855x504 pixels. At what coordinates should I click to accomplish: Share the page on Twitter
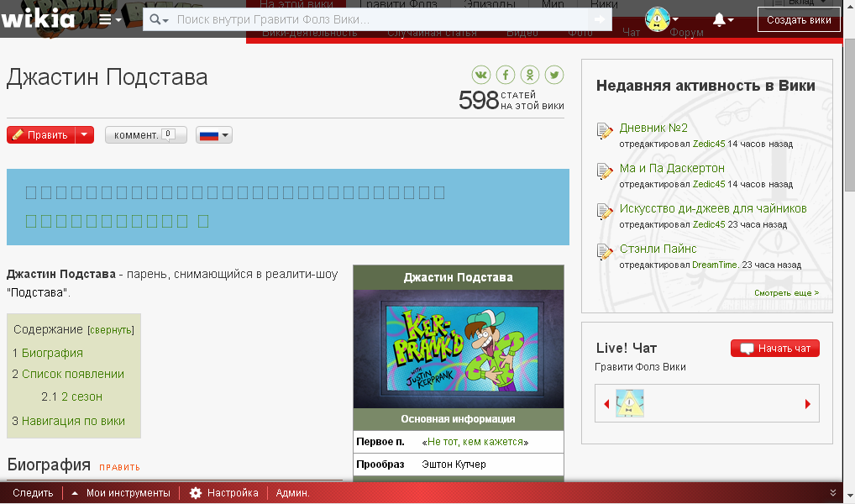[x=554, y=75]
